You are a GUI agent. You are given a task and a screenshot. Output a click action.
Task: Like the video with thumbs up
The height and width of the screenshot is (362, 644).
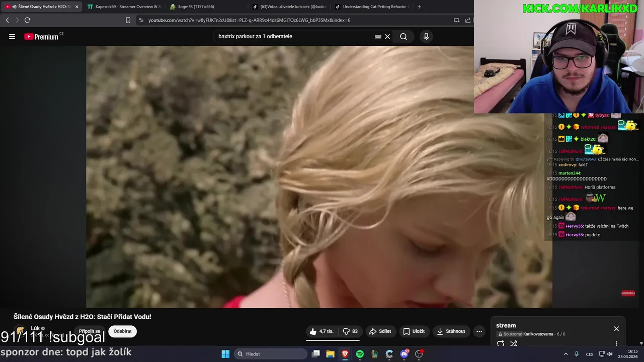tap(322, 331)
